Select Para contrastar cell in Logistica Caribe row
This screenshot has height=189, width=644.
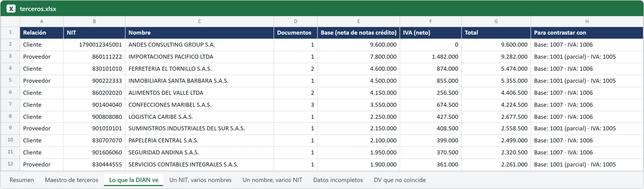[587, 117]
